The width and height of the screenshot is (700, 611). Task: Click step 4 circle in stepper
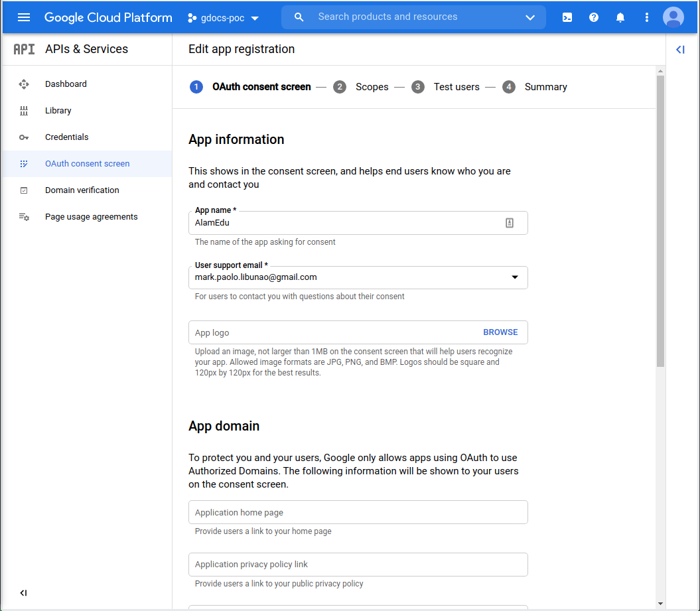509,87
